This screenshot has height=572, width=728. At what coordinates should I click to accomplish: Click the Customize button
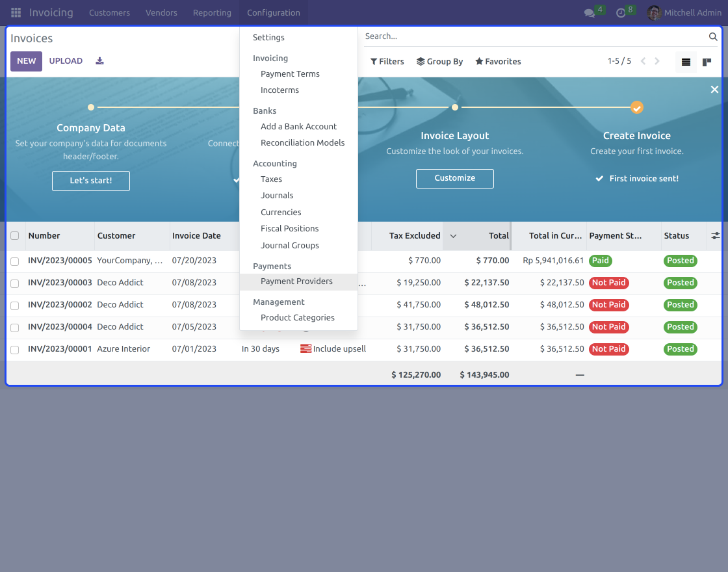[454, 178]
